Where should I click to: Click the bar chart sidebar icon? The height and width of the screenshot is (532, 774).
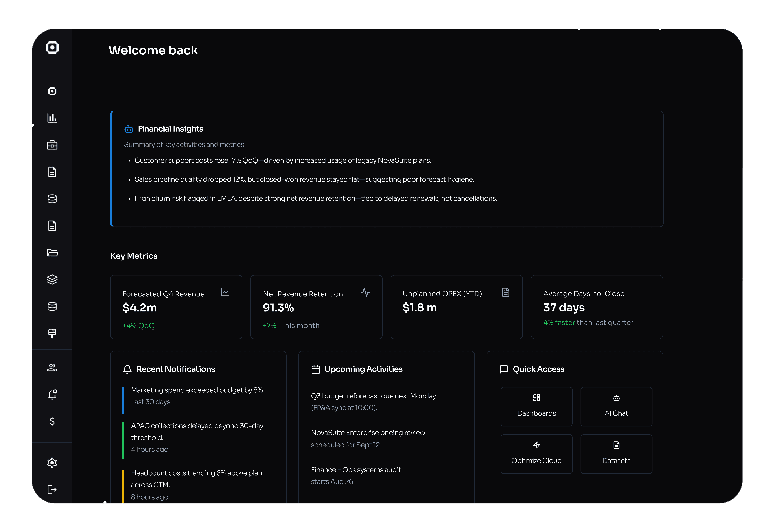coord(52,118)
